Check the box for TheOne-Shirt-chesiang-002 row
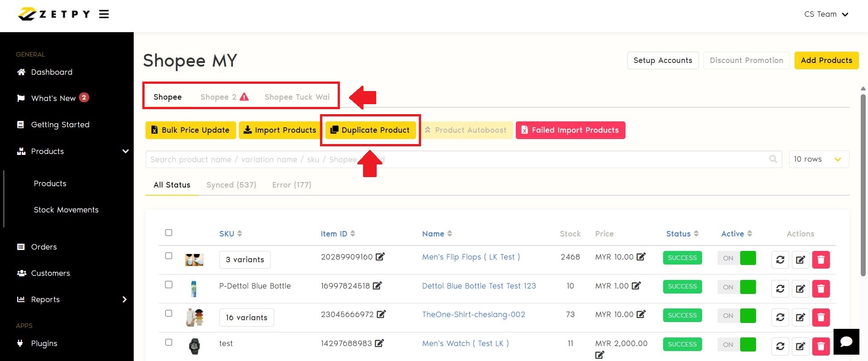This screenshot has height=361, width=868. (x=169, y=313)
